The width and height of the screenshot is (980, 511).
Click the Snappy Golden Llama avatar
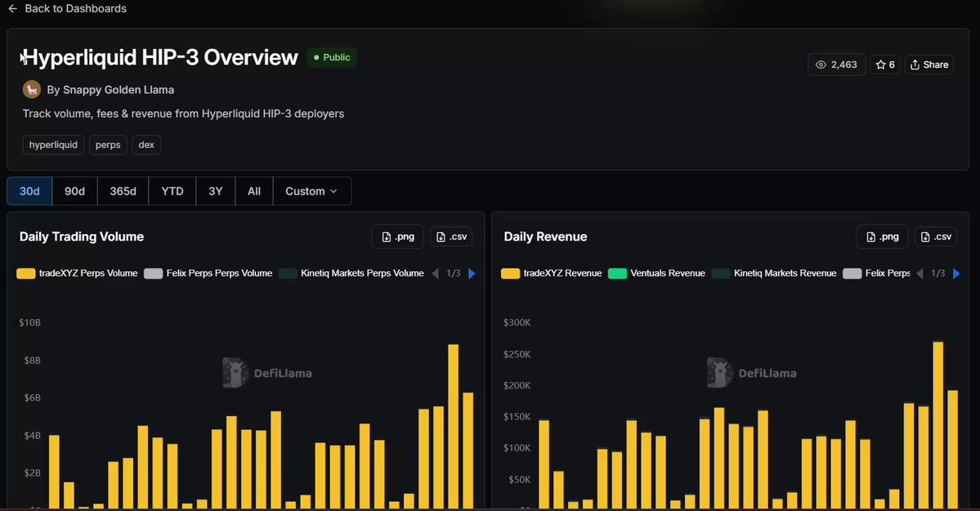point(32,89)
